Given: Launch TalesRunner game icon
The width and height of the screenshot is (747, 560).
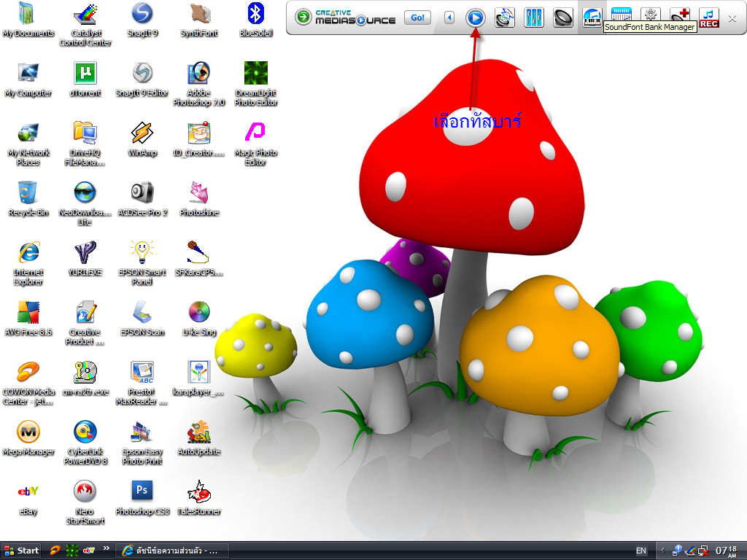Looking at the screenshot, I should coord(198,498).
